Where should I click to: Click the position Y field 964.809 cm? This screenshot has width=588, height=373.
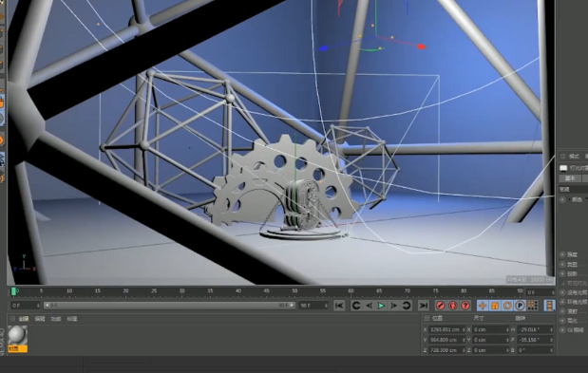pos(446,340)
